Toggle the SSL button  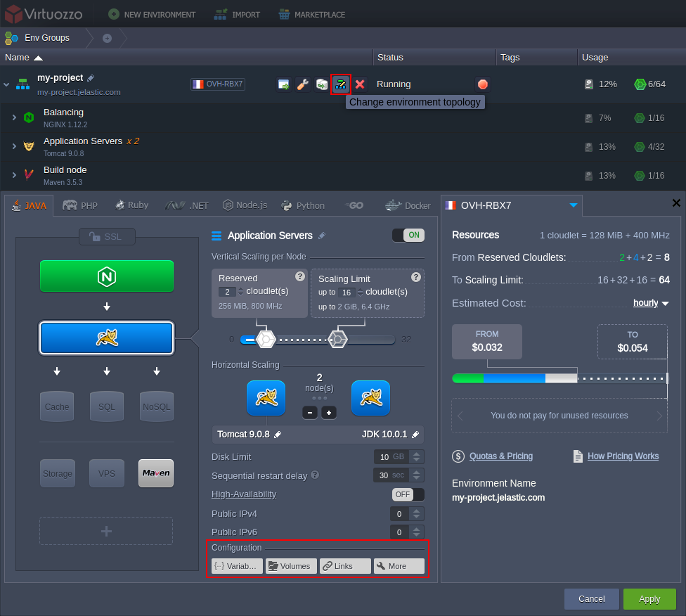[x=107, y=237]
